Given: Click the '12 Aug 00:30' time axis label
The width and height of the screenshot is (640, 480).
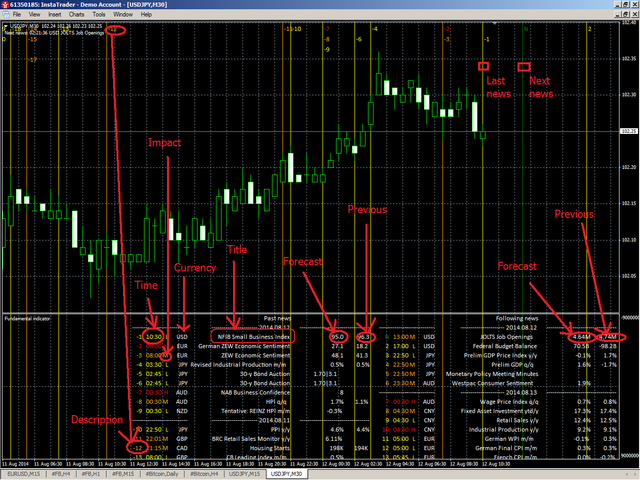Looking at the screenshot, I should [x=336, y=464].
